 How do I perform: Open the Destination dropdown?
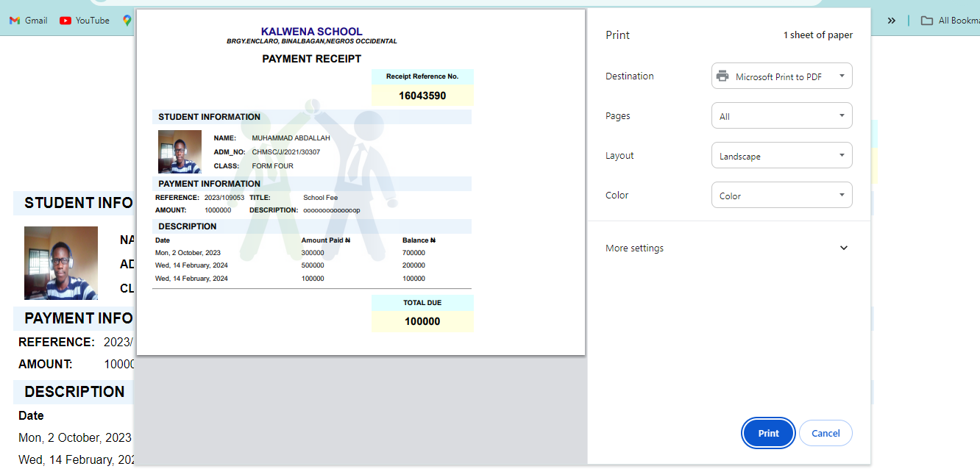coord(781,76)
